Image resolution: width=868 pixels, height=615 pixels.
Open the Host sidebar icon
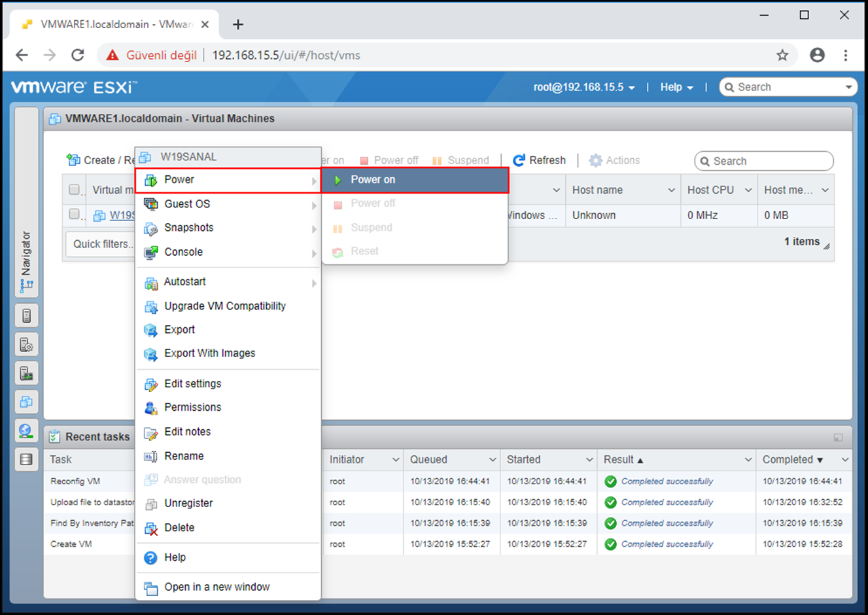[x=26, y=316]
